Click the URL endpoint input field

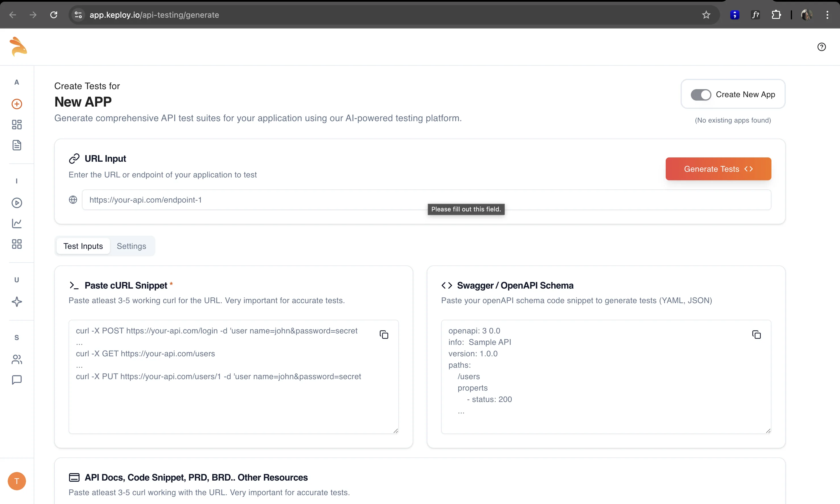(427, 200)
